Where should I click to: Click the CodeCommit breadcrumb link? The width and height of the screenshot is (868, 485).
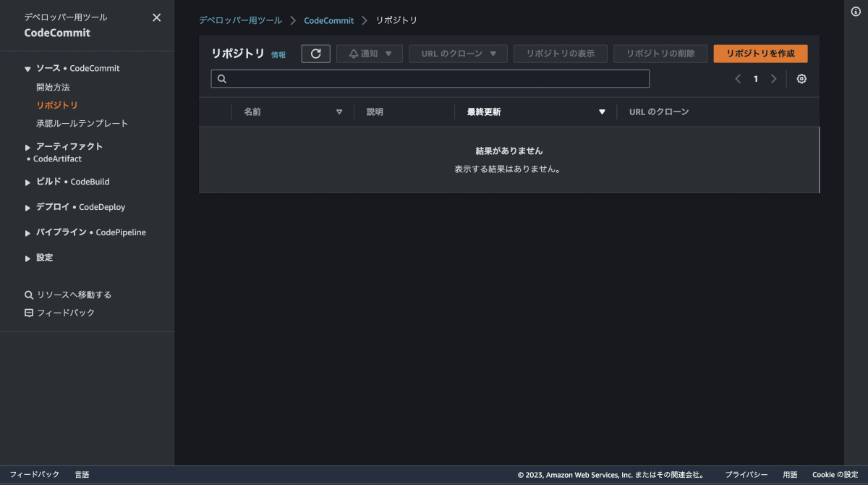click(x=329, y=20)
